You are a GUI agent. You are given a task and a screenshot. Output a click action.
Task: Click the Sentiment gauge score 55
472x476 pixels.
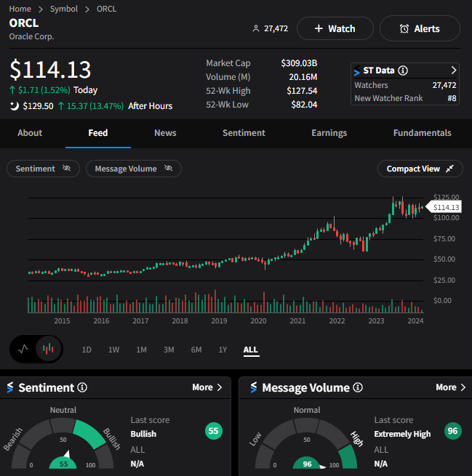(x=63, y=464)
